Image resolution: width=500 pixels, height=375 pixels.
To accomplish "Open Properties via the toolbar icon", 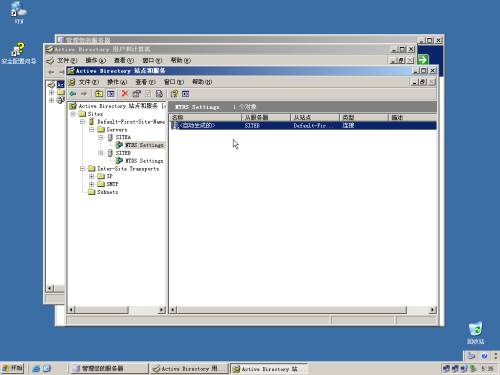I will [x=136, y=94].
